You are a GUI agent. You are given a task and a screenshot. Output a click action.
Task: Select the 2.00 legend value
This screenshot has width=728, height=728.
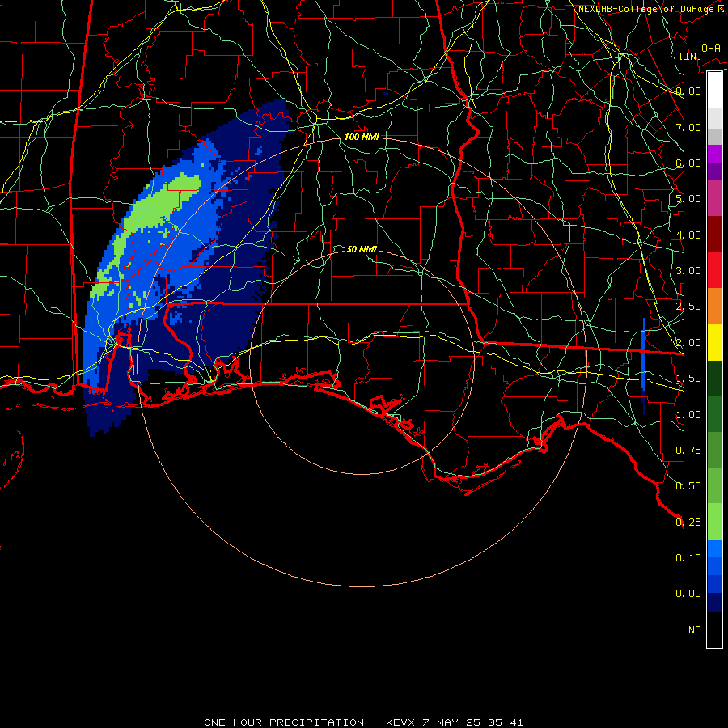(x=688, y=343)
